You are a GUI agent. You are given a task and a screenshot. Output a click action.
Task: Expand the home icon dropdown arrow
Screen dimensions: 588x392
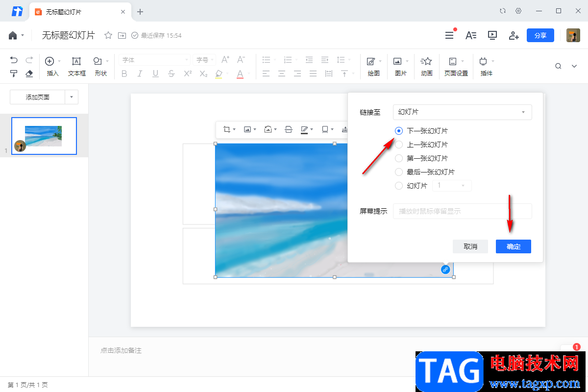coord(23,36)
